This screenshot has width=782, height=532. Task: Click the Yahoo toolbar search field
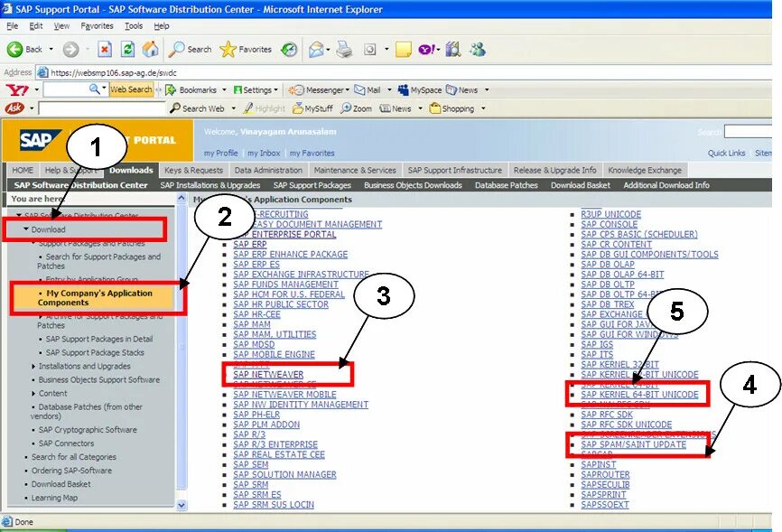point(65,89)
